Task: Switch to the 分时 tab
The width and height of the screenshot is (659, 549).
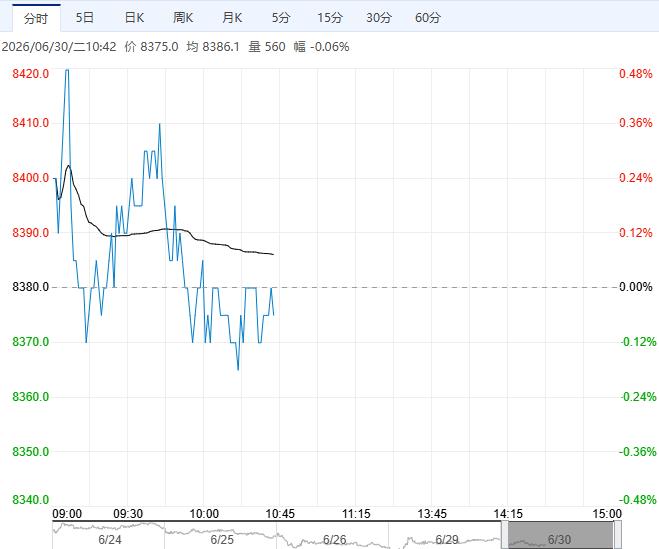Action: [36, 18]
